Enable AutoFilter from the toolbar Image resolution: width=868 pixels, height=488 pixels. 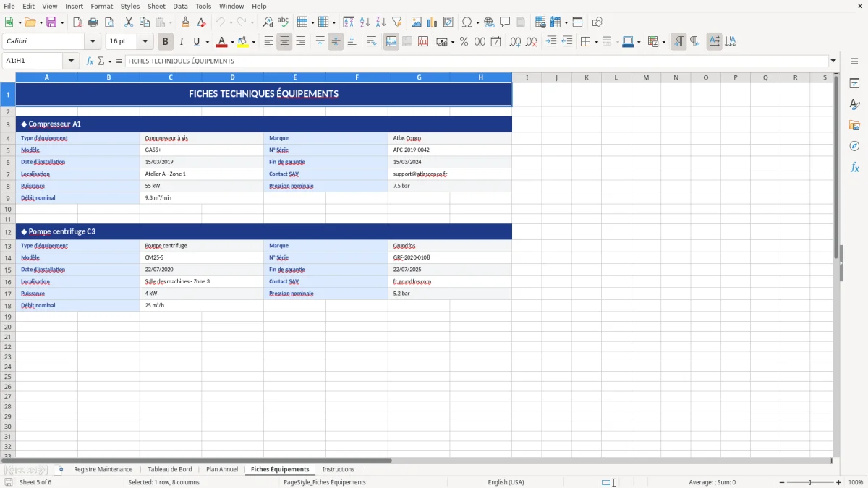pyautogui.click(x=396, y=22)
